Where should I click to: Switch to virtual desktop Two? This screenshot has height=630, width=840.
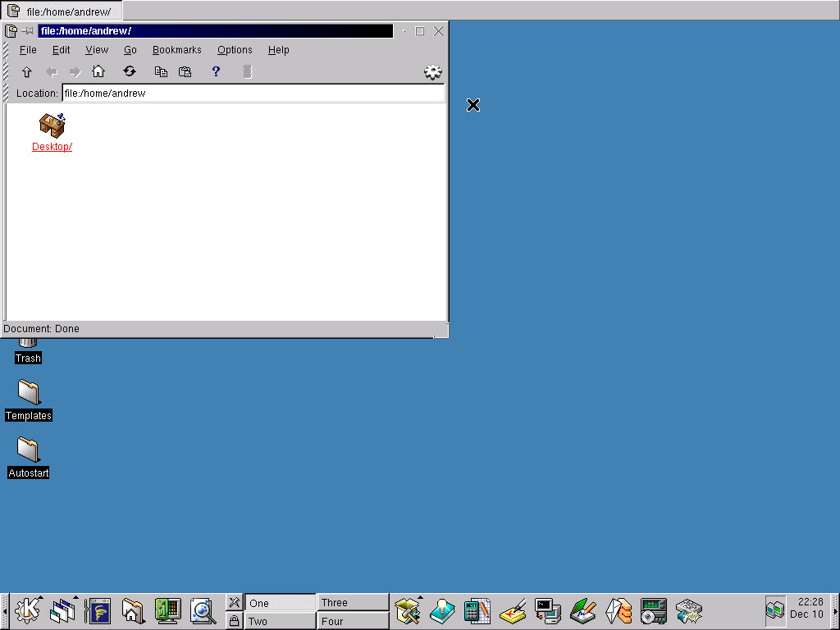(280, 621)
